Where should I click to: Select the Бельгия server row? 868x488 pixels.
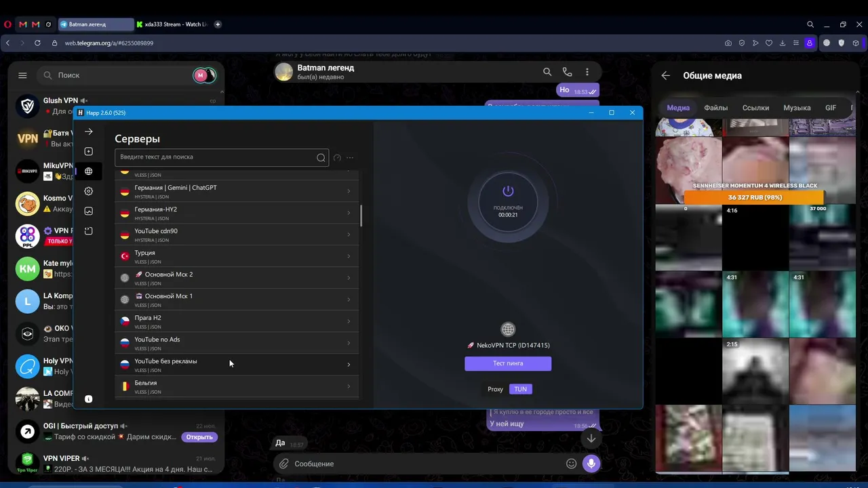pyautogui.click(x=237, y=386)
